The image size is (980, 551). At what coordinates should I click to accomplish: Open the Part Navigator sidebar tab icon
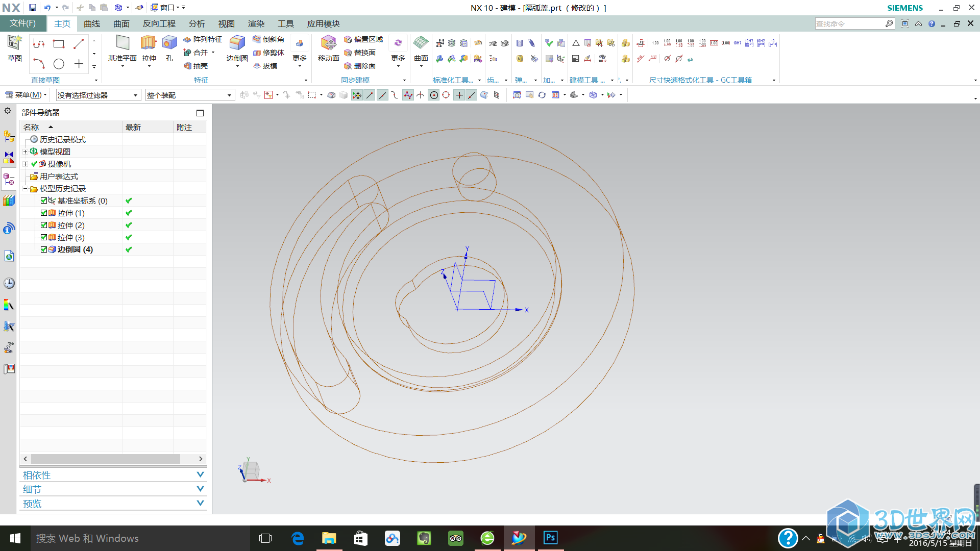[x=9, y=179]
